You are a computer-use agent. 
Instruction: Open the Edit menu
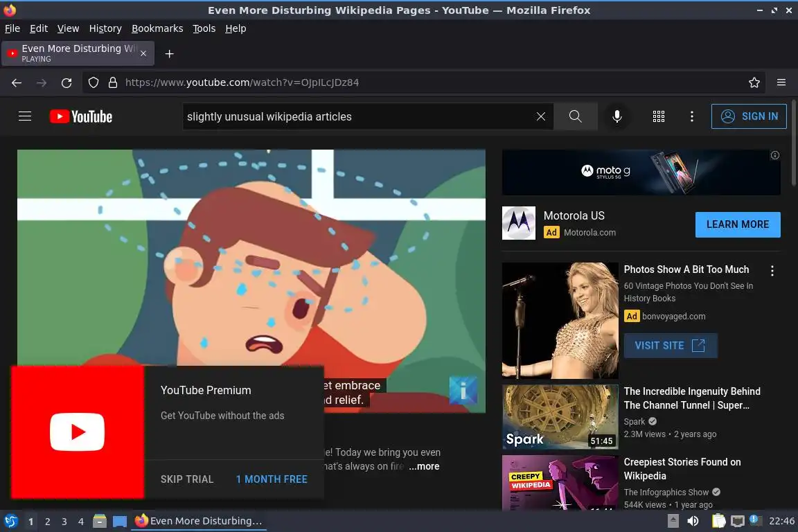pos(39,28)
